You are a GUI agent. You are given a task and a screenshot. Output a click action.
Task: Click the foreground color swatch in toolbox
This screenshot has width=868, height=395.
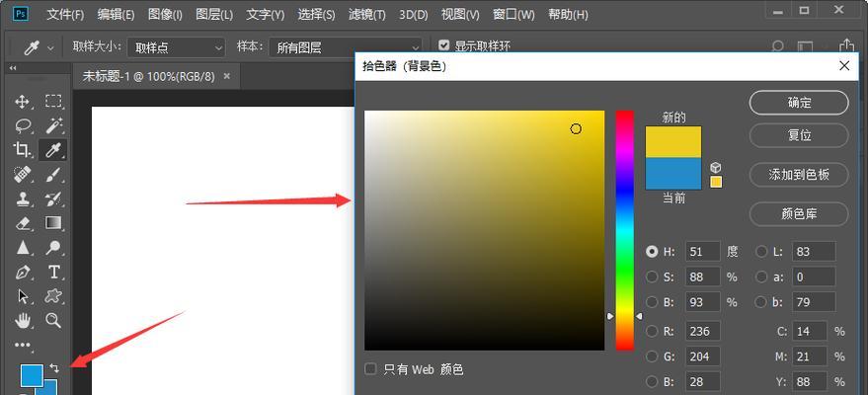(32, 375)
